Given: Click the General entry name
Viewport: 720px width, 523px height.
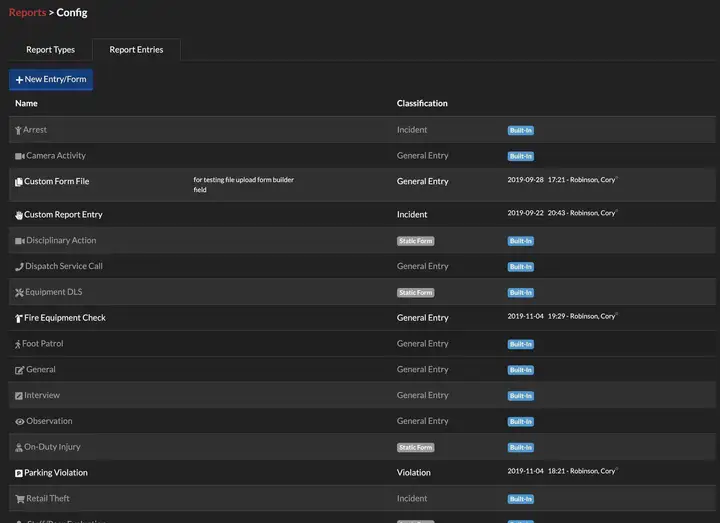Looking at the screenshot, I should (x=41, y=369).
